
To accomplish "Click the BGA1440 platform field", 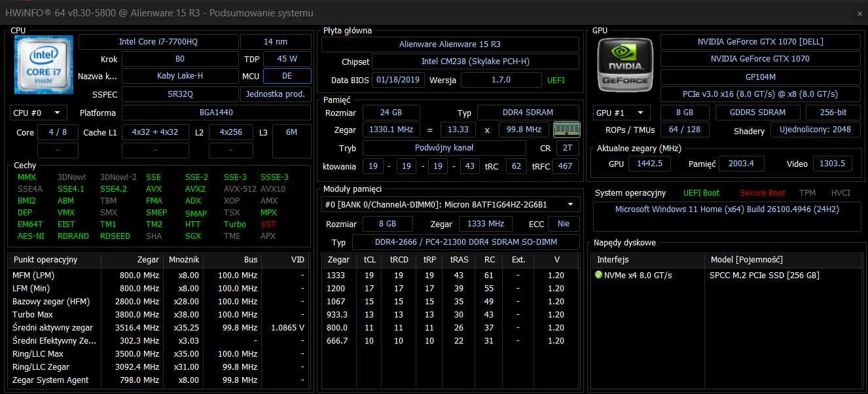I will point(216,113).
